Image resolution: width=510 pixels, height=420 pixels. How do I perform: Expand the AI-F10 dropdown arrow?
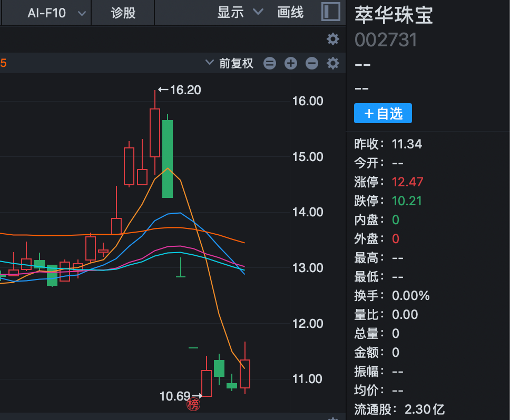[x=82, y=13]
